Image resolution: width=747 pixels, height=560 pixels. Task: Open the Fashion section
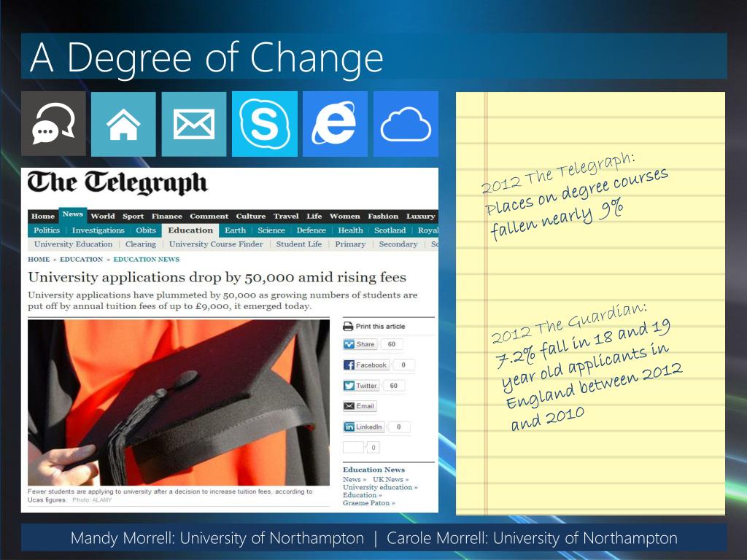(x=383, y=216)
